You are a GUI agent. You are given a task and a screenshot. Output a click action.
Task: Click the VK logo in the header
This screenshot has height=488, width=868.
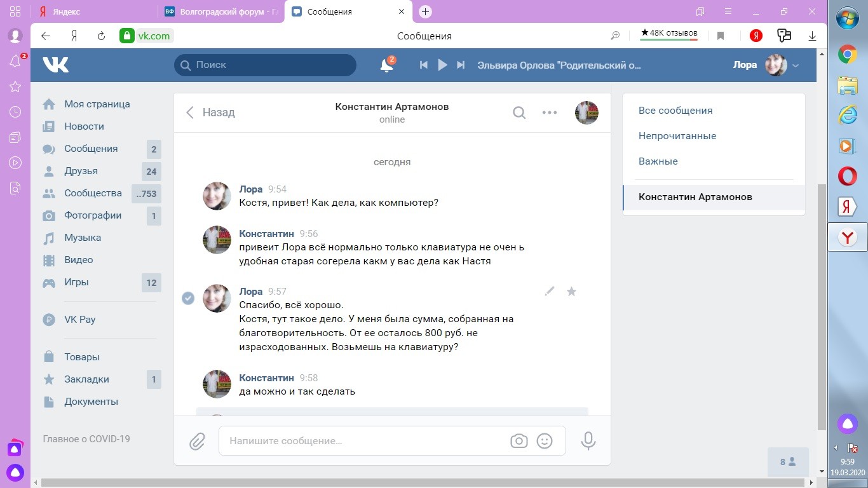click(56, 65)
